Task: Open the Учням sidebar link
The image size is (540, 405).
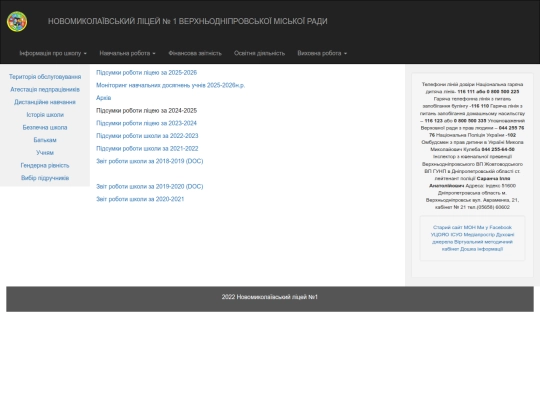Action: 45,153
